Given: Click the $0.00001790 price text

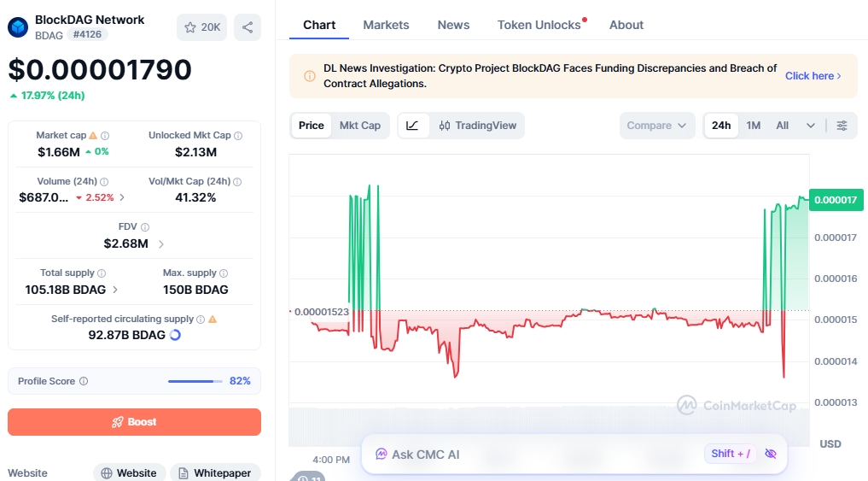Looking at the screenshot, I should coord(100,69).
